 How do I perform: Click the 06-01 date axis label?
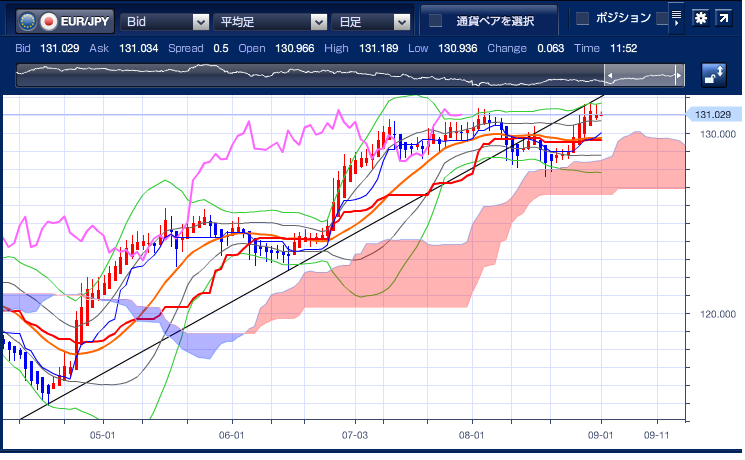click(231, 435)
